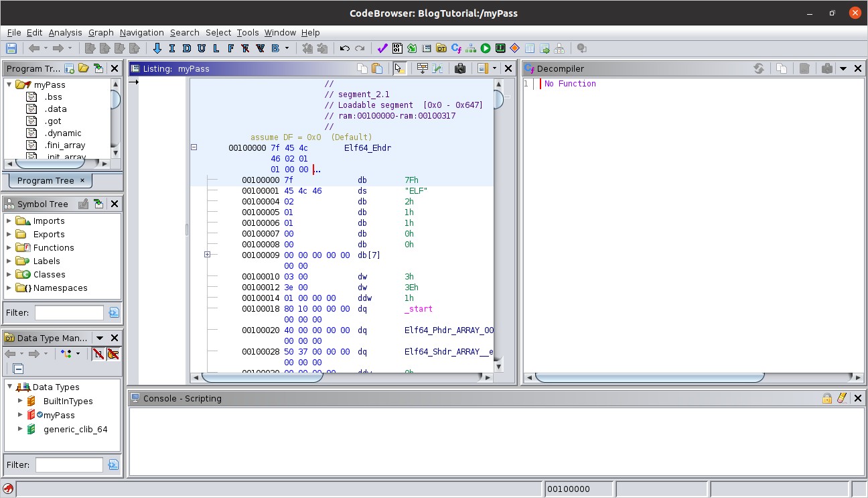Go to next function with F icon
This screenshot has width=868, height=498.
(231, 48)
